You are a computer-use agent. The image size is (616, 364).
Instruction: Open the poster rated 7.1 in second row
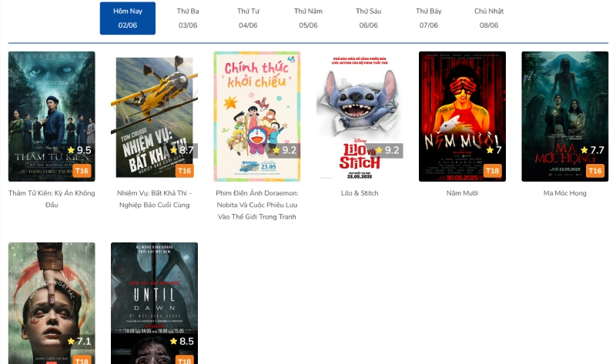[52, 303]
